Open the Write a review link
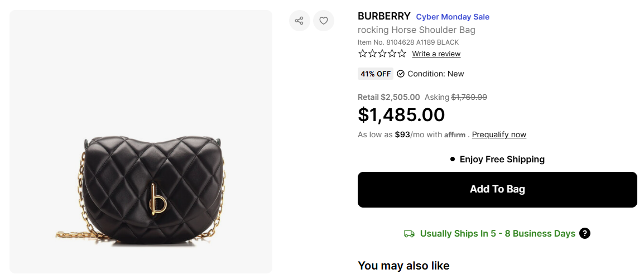 [436, 54]
